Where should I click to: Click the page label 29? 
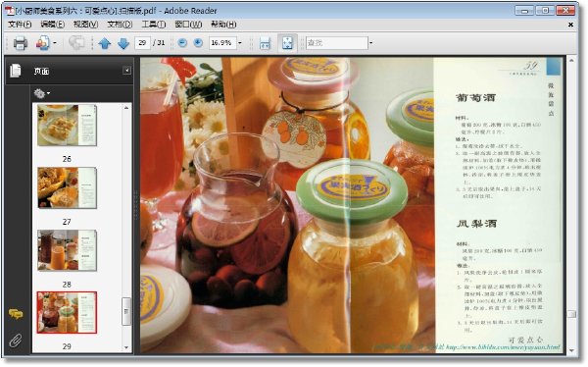coord(67,346)
